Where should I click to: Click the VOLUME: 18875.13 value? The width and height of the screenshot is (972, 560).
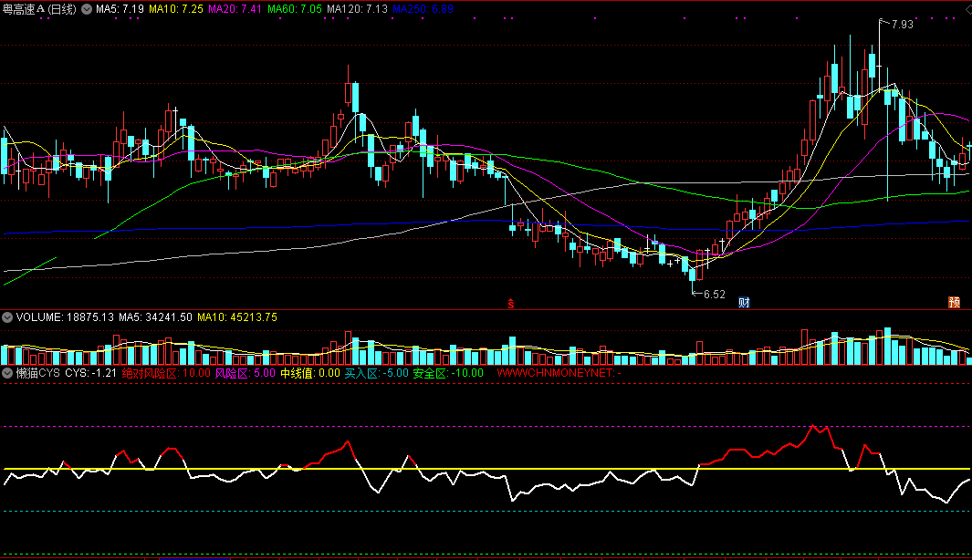[65, 317]
